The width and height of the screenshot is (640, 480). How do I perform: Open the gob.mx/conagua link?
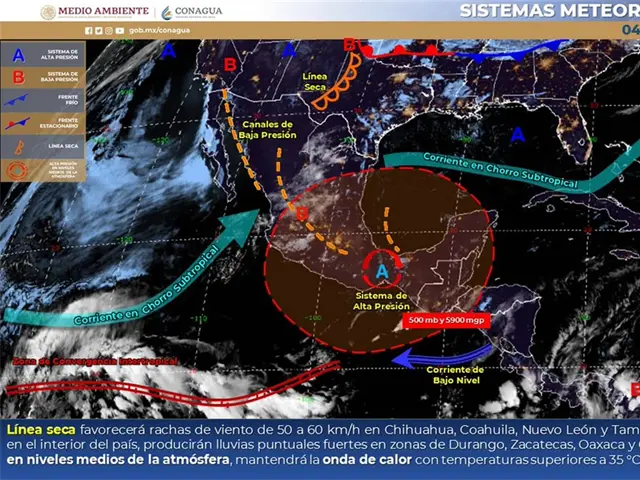[152, 31]
